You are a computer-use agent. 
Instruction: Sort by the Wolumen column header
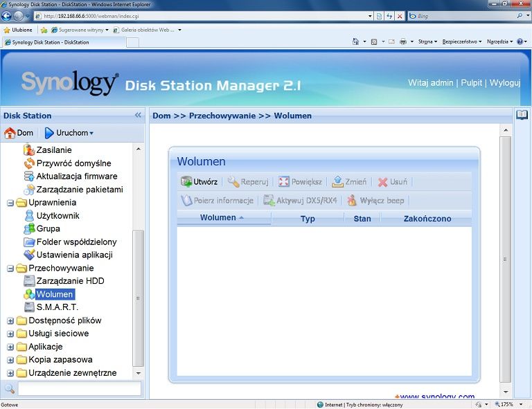224,218
